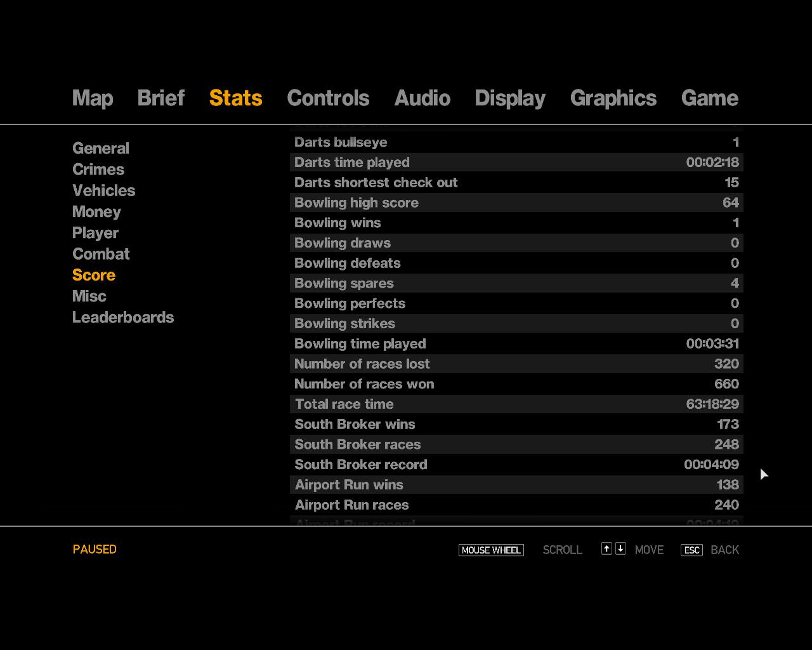
Task: Select the Vehicles stats category
Action: (103, 190)
